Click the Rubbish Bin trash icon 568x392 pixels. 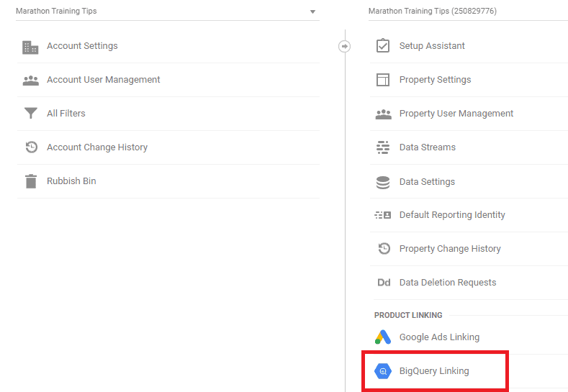pyautogui.click(x=31, y=181)
